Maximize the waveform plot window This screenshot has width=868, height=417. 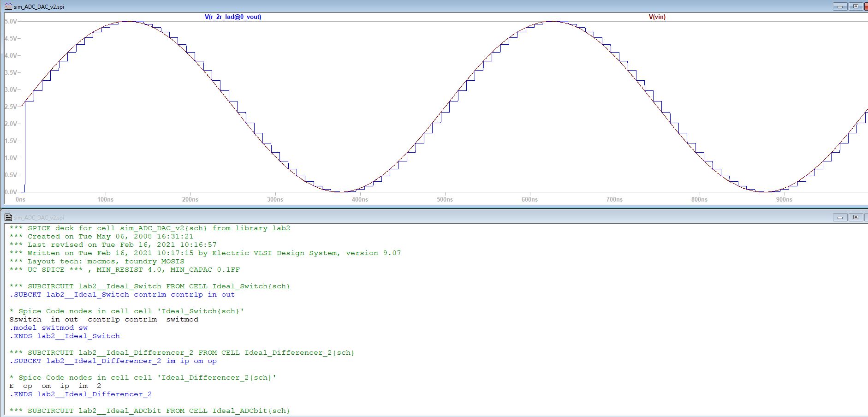click(x=856, y=6)
